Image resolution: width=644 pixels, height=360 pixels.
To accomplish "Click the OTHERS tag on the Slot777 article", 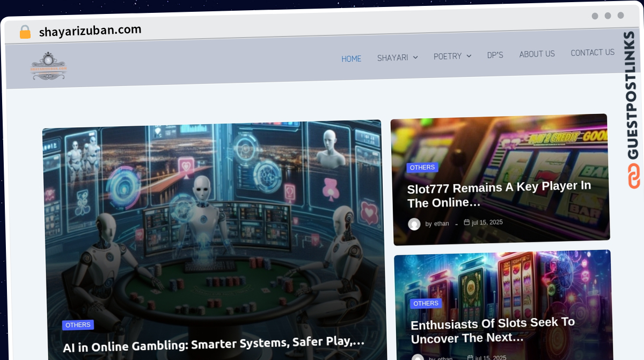I will pos(422,168).
